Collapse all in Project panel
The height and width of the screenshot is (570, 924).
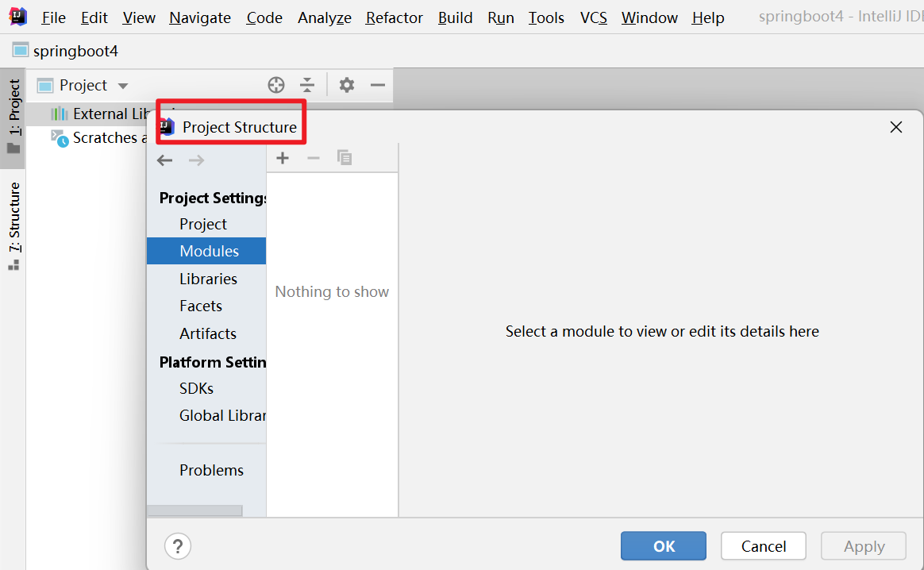point(307,86)
